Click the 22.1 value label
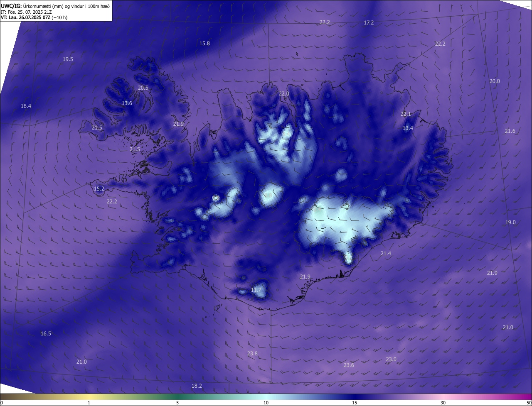The image size is (532, 406). 405,114
